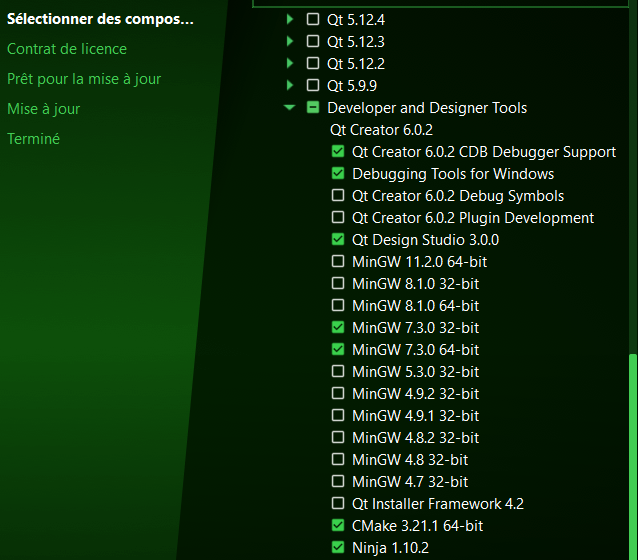Check MinGW 8.1.0 32-bit checkbox
The width and height of the screenshot is (638, 560).
[338, 283]
